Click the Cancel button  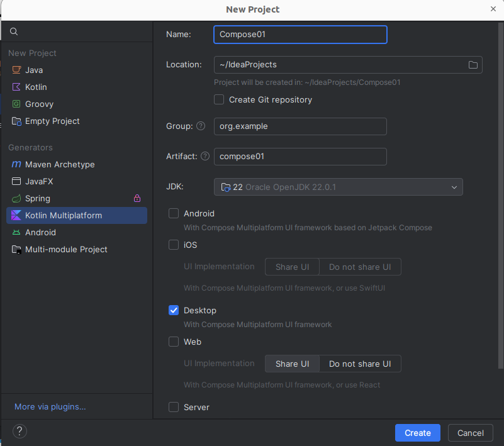470,433
